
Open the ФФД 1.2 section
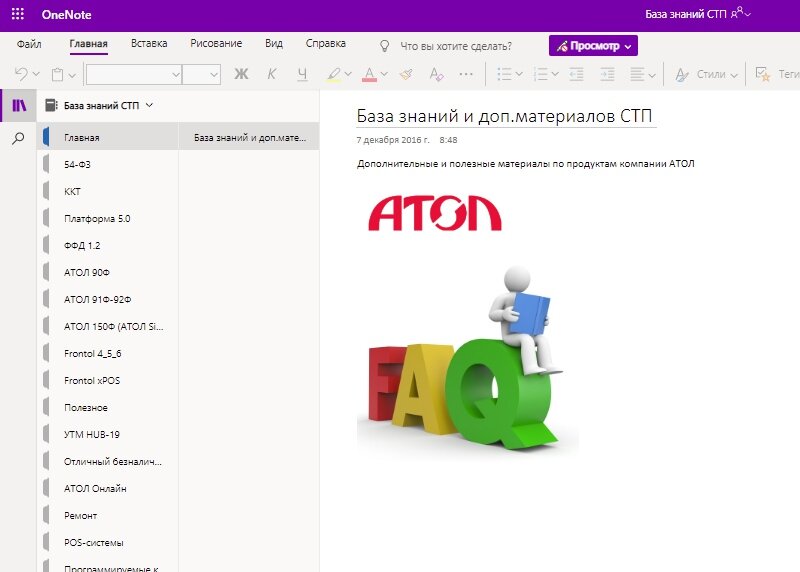[108, 245]
